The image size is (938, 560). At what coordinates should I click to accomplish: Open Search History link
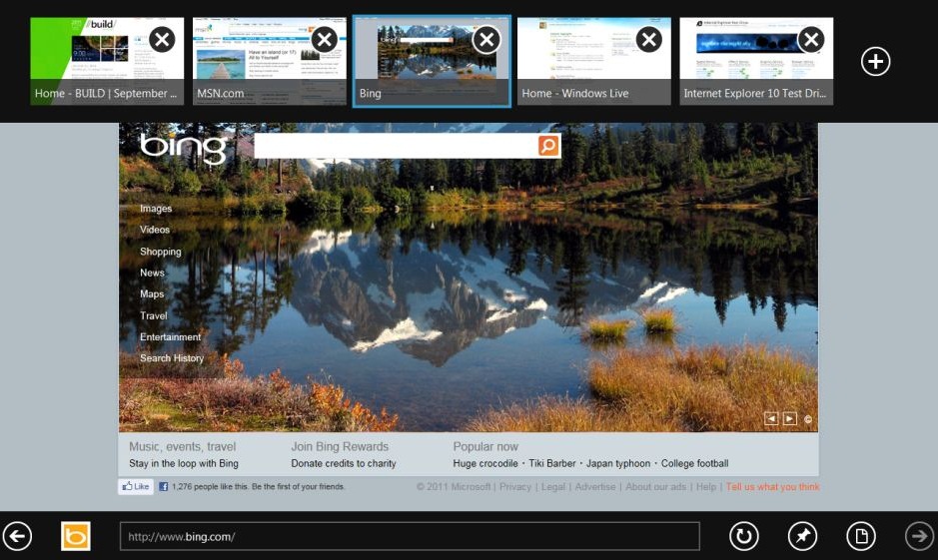coord(172,358)
